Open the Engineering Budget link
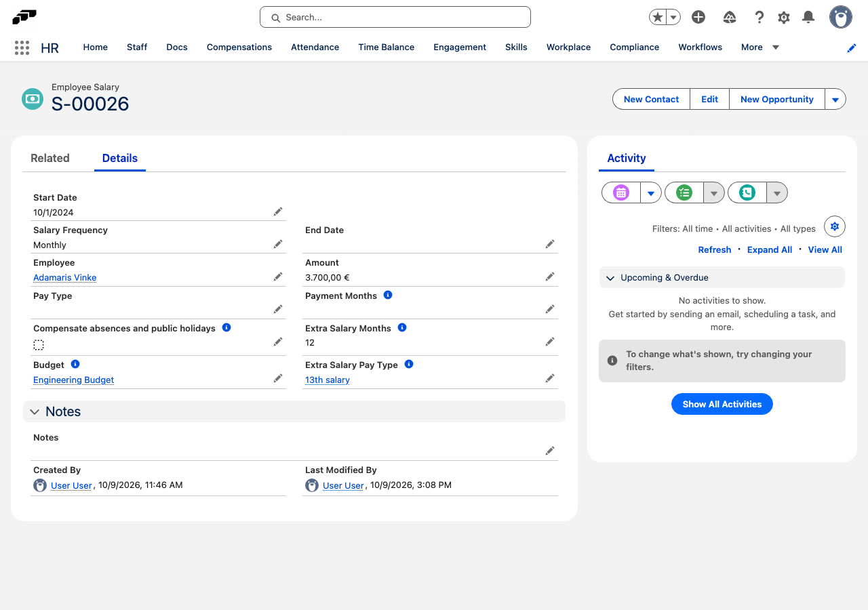This screenshot has width=868, height=610. click(73, 380)
